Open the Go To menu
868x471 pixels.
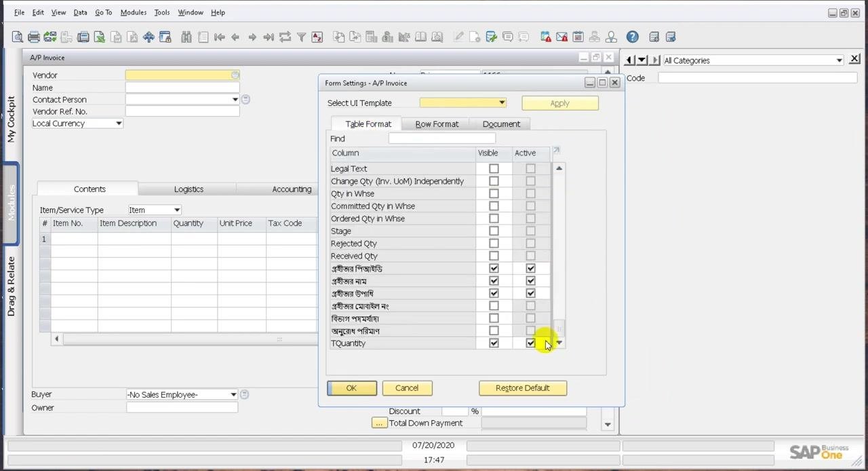click(103, 12)
